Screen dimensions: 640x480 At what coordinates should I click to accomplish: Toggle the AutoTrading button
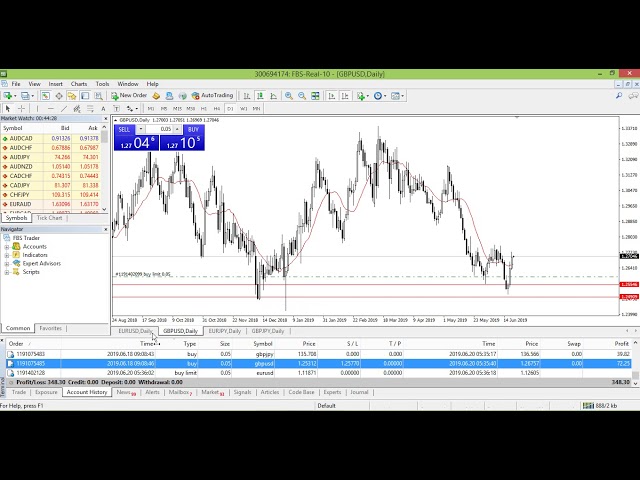212,96
